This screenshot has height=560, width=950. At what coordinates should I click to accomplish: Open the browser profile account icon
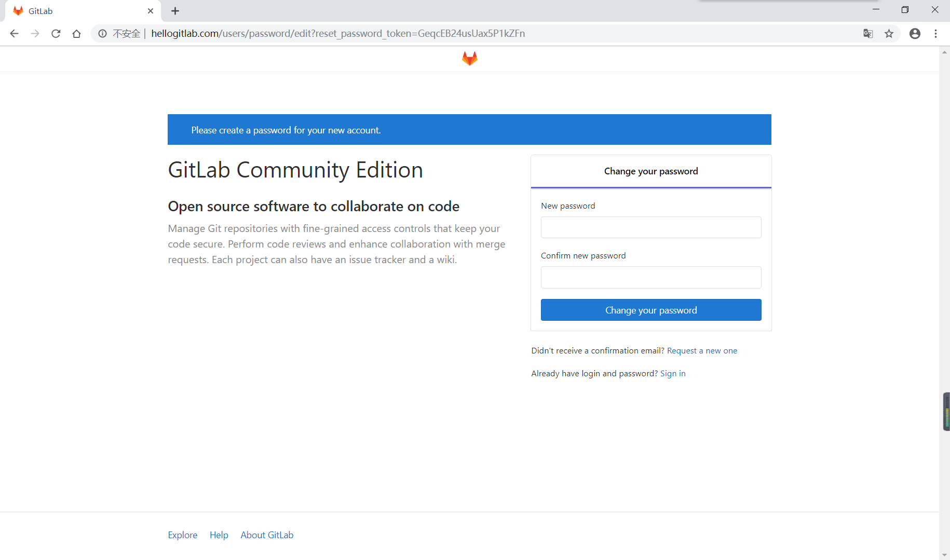pos(915,34)
